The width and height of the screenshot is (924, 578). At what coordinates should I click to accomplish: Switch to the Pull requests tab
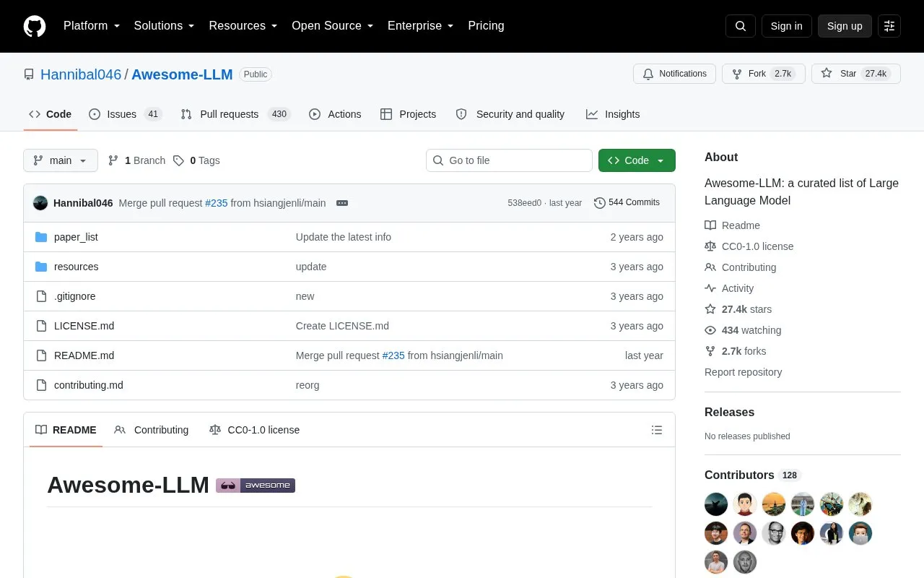point(235,114)
